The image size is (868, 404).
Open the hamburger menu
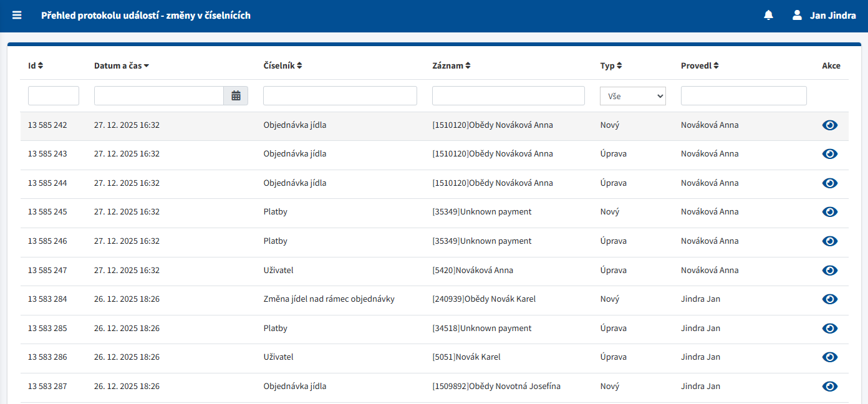(x=17, y=15)
